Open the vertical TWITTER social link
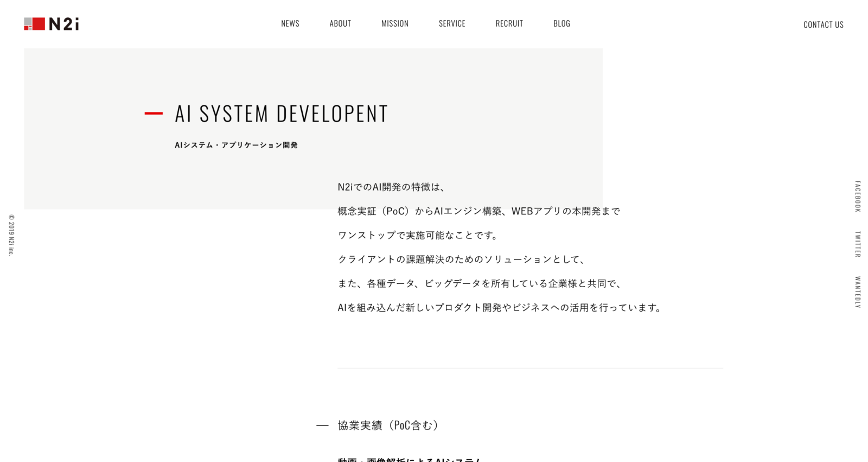This screenshot has width=868, height=462. [x=858, y=244]
